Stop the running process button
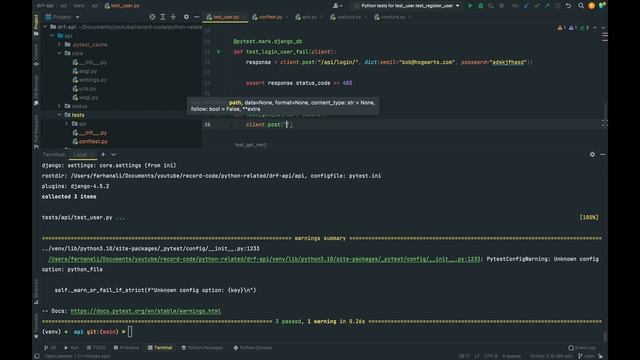Image resolution: width=640 pixels, height=360 pixels. (502, 6)
